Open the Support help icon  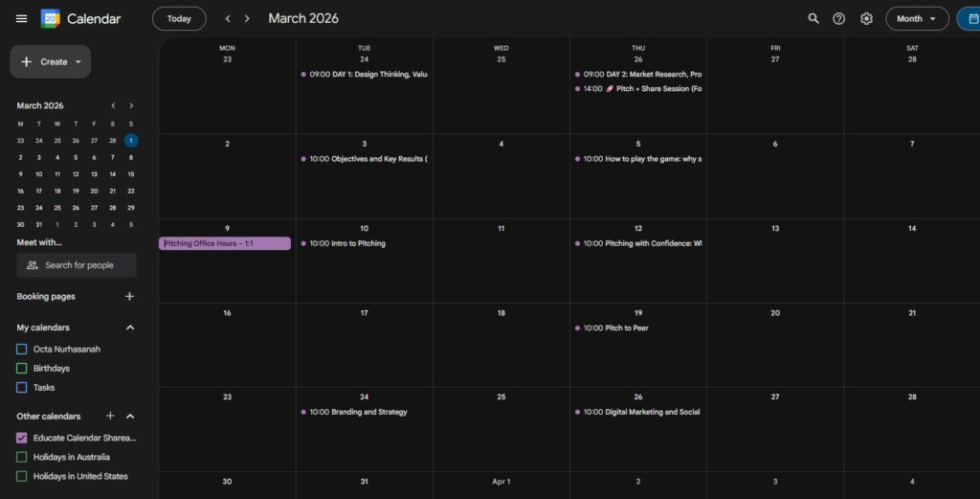pyautogui.click(x=839, y=18)
